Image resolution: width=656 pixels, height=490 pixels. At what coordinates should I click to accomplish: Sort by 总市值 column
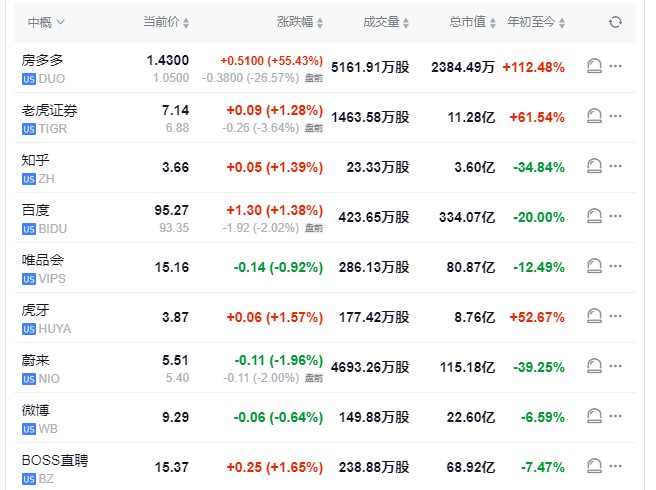click(472, 22)
